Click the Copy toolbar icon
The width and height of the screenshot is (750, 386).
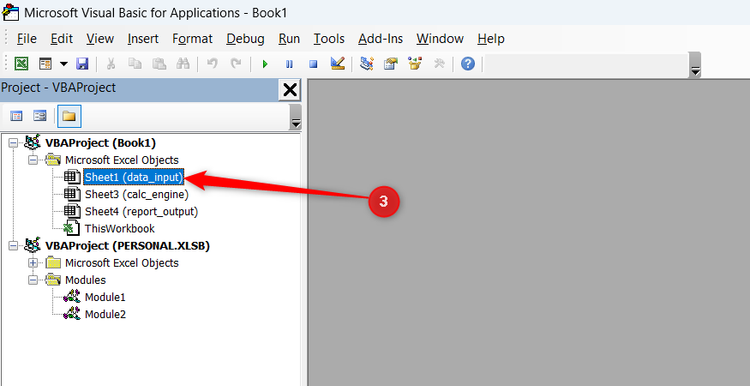pos(135,64)
